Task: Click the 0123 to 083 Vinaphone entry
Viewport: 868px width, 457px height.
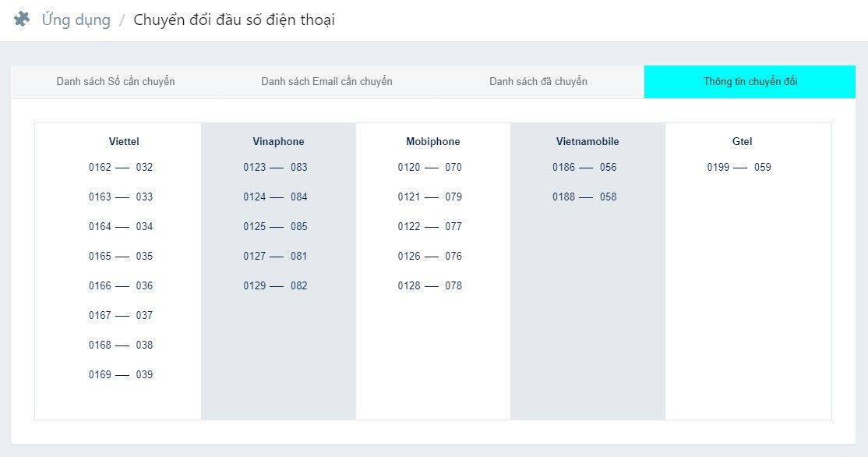Action: click(275, 168)
